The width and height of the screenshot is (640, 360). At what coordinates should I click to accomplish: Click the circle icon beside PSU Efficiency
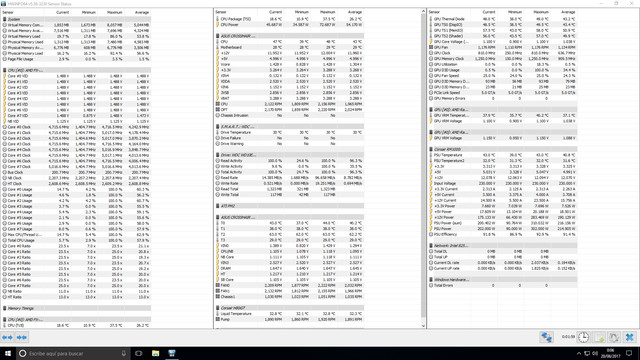431,235
